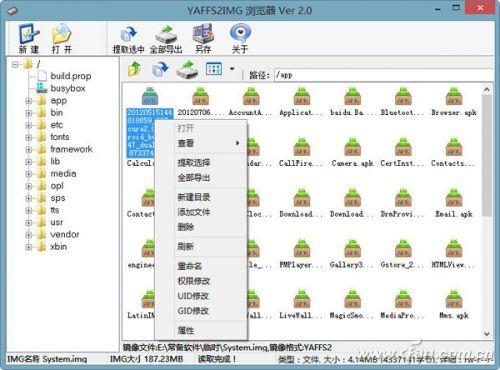Open the 查看 submenu in context menu
500x370 pixels.
(201, 143)
